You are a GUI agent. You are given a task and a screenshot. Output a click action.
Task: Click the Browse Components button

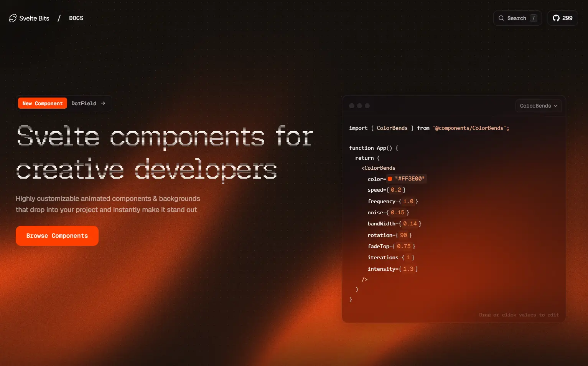pos(57,236)
